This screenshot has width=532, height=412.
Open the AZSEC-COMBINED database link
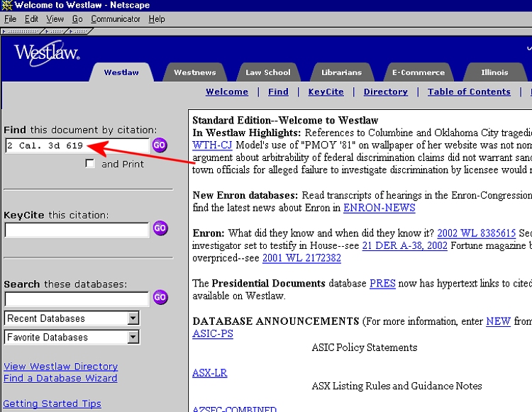[235, 408]
